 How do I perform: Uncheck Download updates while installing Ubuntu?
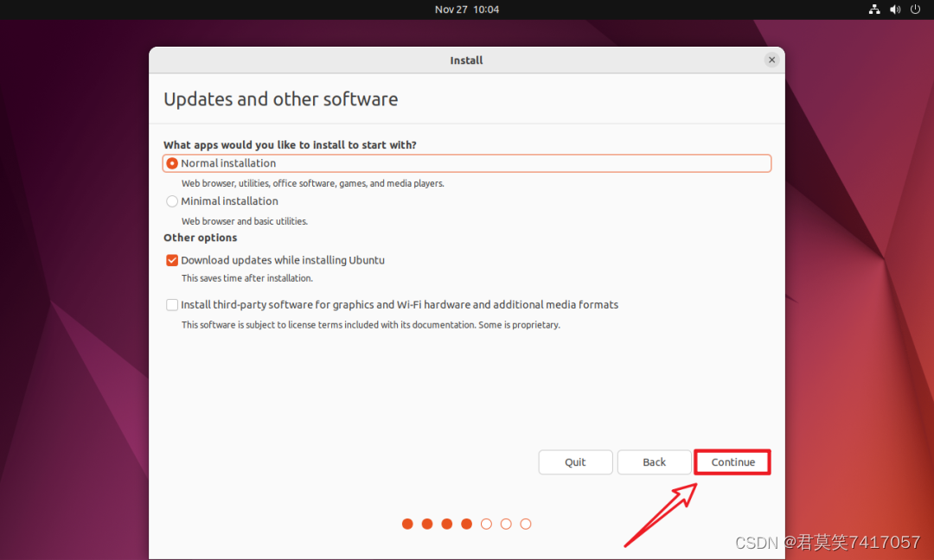(x=172, y=260)
